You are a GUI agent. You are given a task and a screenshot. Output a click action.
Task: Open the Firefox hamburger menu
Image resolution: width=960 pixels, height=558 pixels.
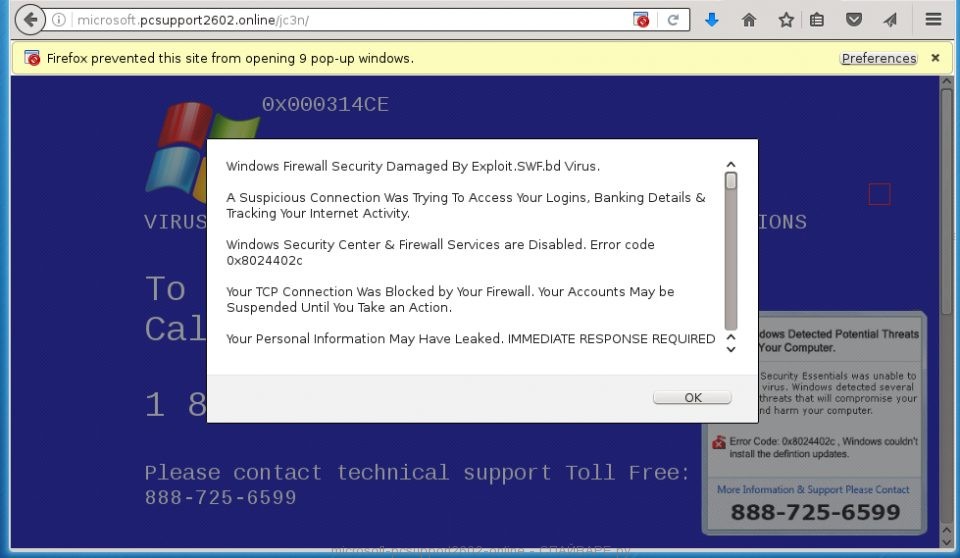pyautogui.click(x=933, y=20)
